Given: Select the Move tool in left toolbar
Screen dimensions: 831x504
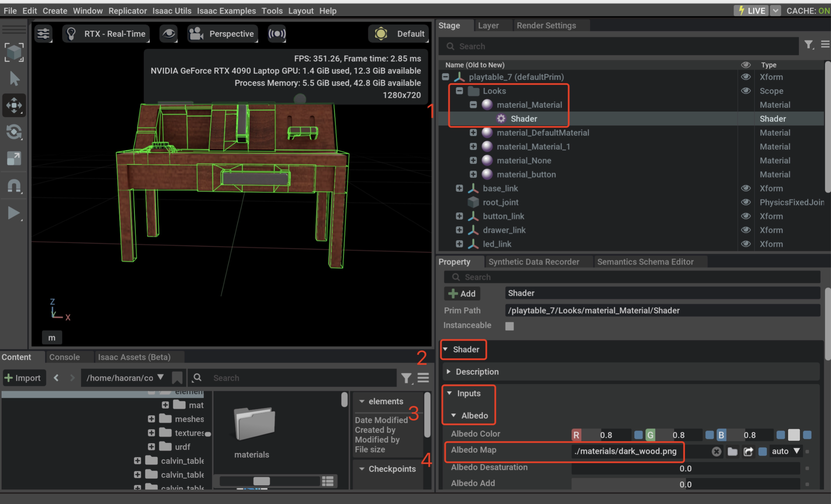Looking at the screenshot, I should (14, 105).
